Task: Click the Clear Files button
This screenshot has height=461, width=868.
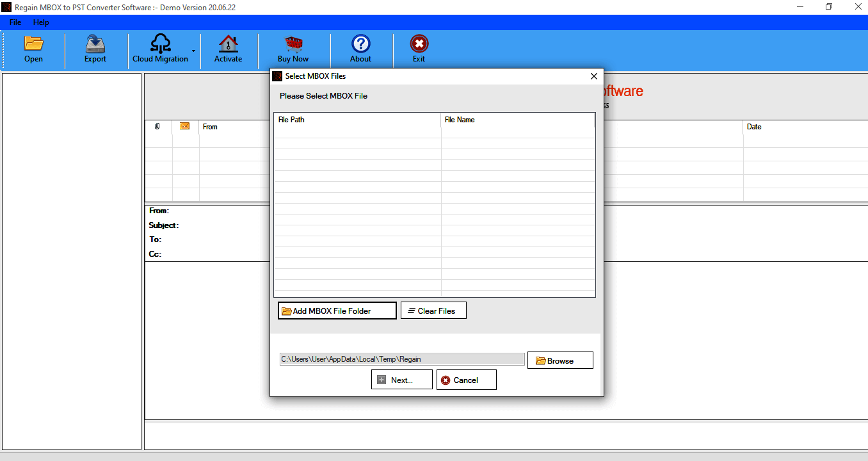Action: tap(433, 311)
